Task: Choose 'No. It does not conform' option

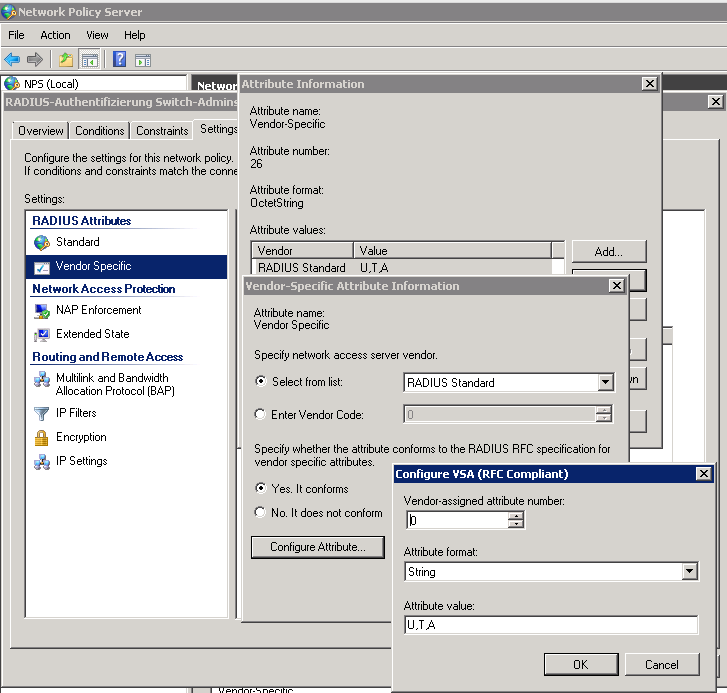Action: 260,512
